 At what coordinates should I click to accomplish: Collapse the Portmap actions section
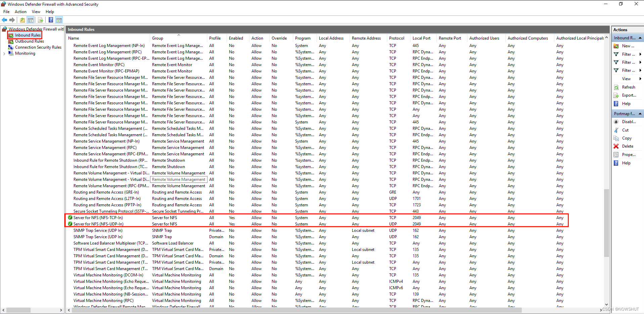pyautogui.click(x=640, y=114)
